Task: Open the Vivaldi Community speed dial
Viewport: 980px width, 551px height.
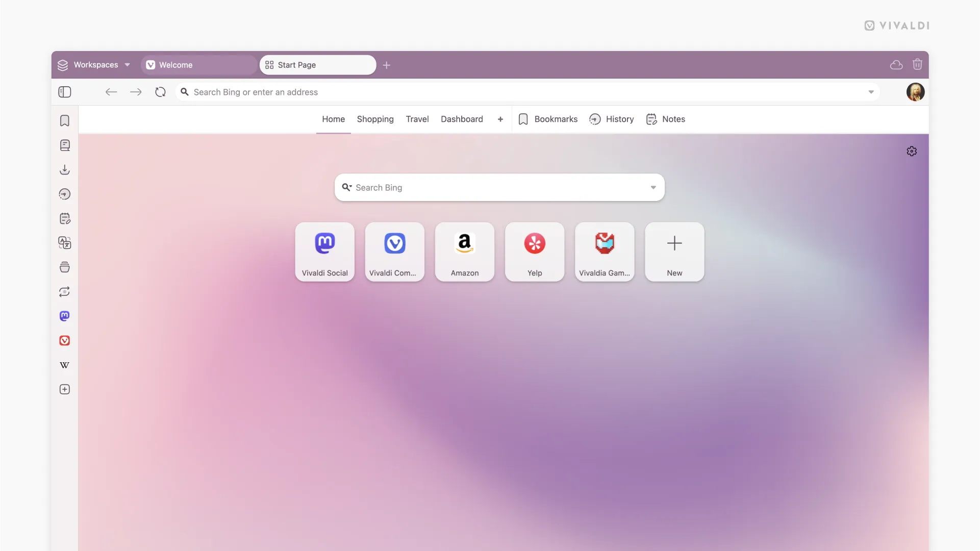Action: (x=394, y=252)
